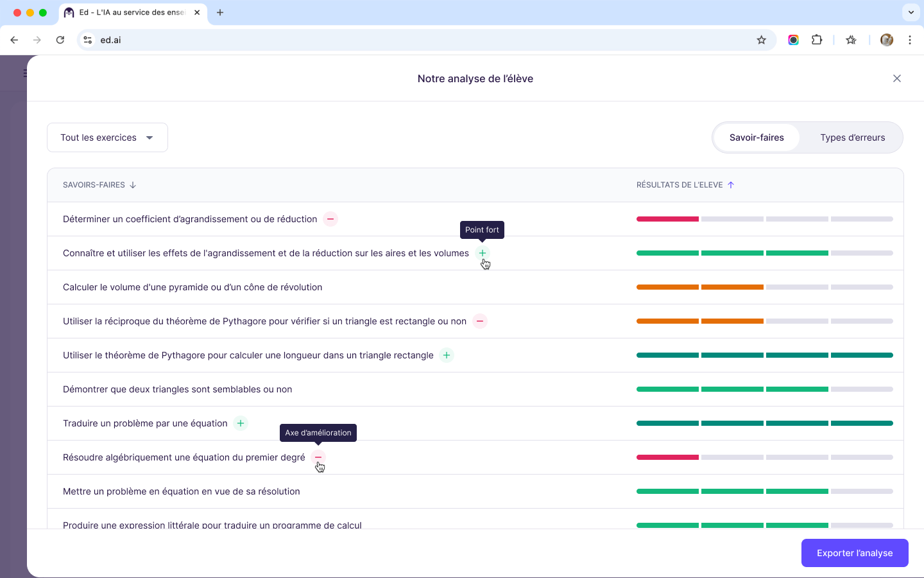This screenshot has width=924, height=578.
Task: Open the "Tout les exercices" dropdown
Action: pyautogui.click(x=107, y=137)
